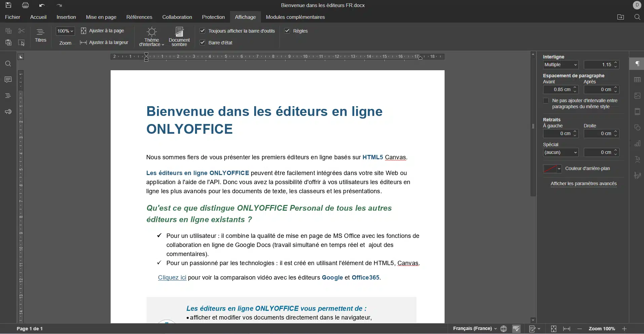Open the Couleur d'arrière-plan color dropdown

552,169
